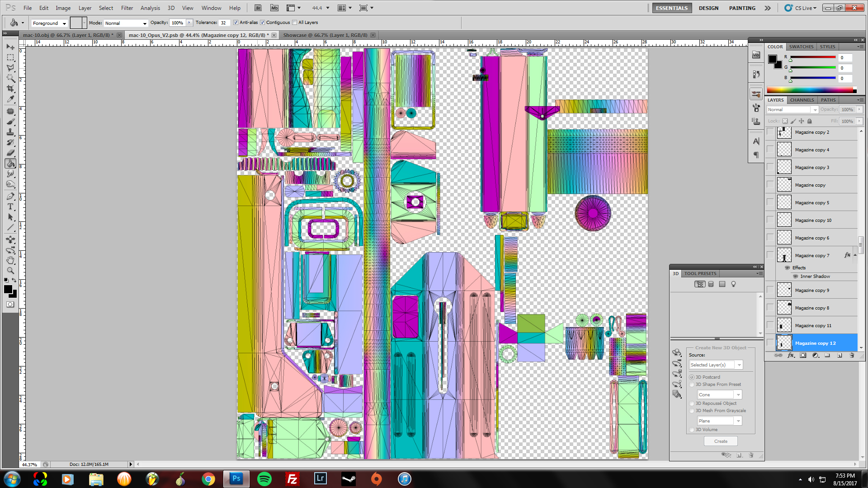
Task: Select the Horizontal Type tool
Action: tap(10, 206)
